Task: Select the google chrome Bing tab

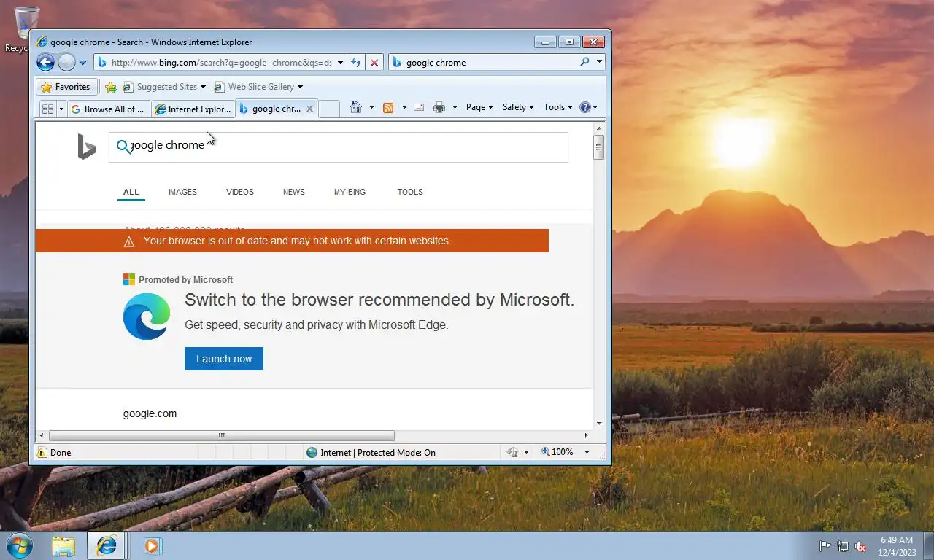Action: (x=271, y=109)
